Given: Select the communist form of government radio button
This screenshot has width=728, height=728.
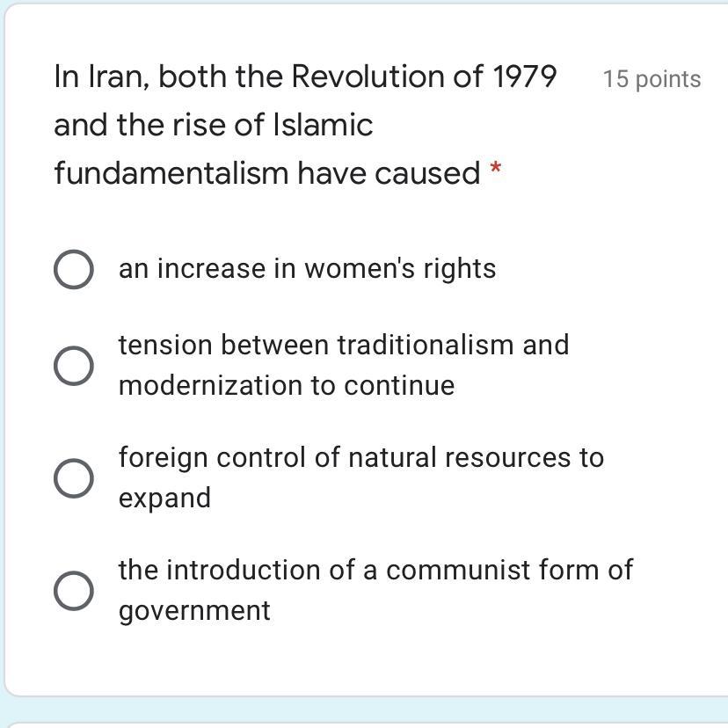Looking at the screenshot, I should [x=74, y=591].
